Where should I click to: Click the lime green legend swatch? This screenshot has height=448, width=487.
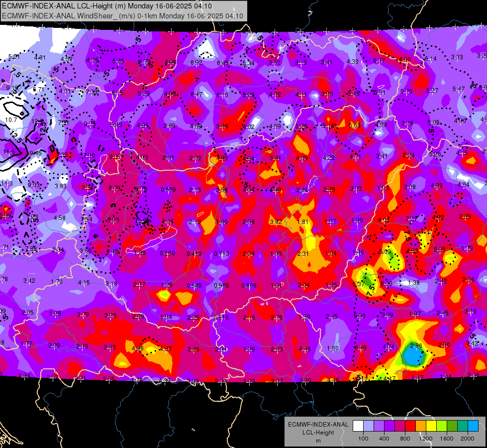coord(442,426)
